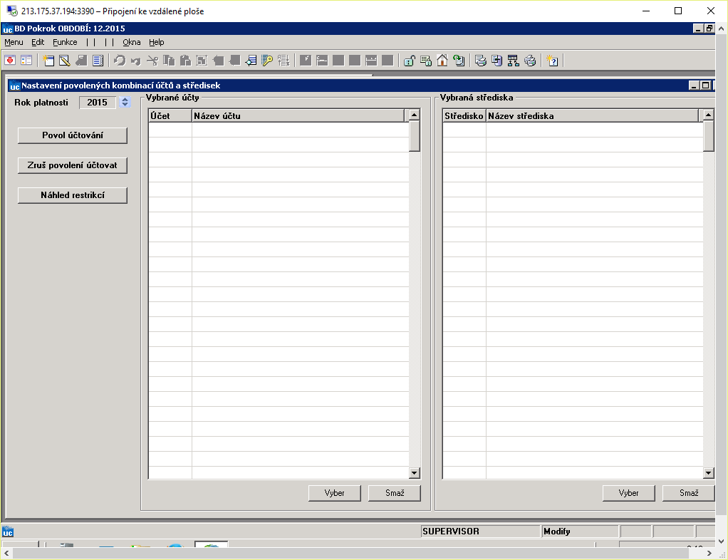Click the keyboard with padlock toolbar icon
Screen dimensions: 728x560
click(x=426, y=61)
